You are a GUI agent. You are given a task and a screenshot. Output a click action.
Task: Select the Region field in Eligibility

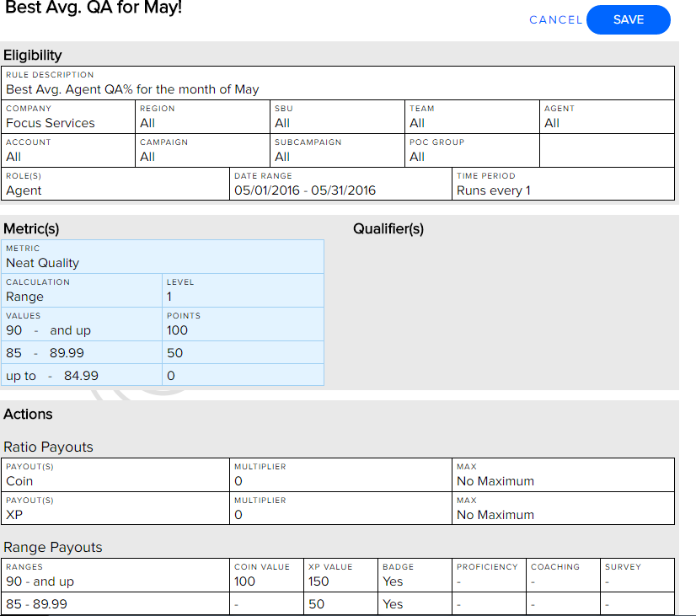pos(202,117)
